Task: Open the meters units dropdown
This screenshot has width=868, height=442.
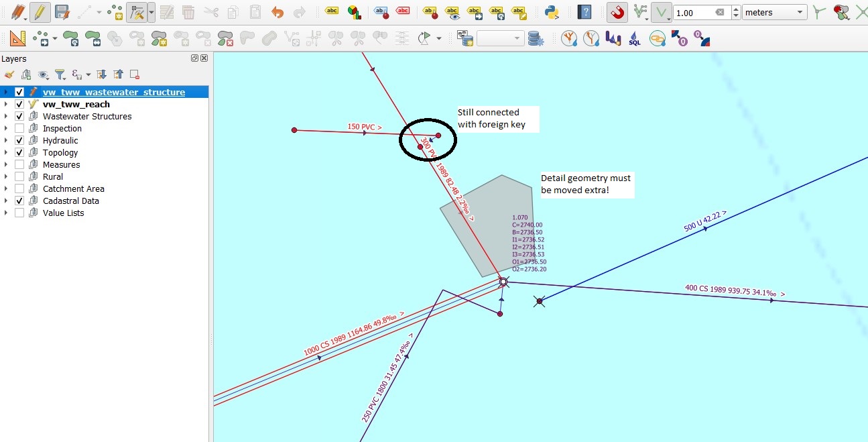Action: 775,12
